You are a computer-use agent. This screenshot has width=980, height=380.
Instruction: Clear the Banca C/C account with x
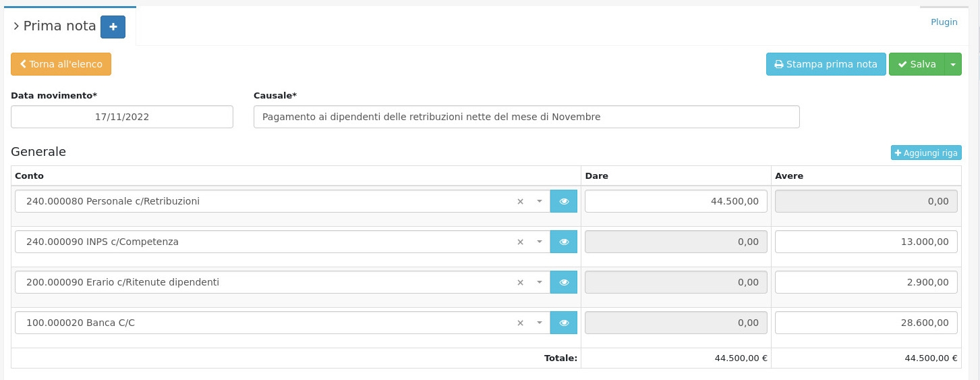[520, 323]
